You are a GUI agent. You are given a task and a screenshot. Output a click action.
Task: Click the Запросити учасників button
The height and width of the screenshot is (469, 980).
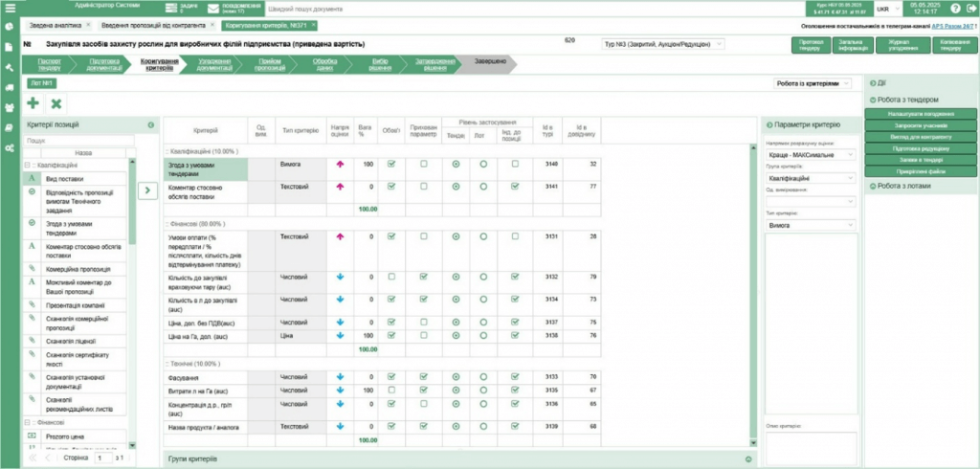pyautogui.click(x=921, y=125)
